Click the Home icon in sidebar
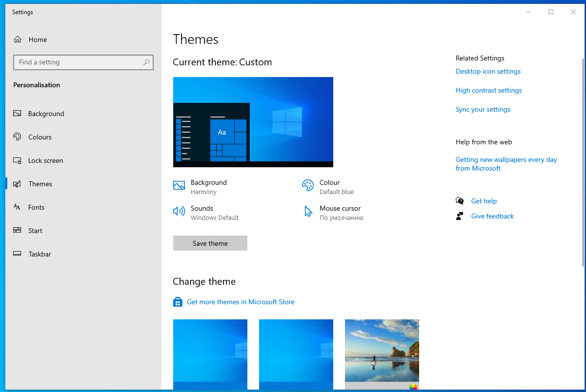The width and height of the screenshot is (586, 392). tap(18, 39)
